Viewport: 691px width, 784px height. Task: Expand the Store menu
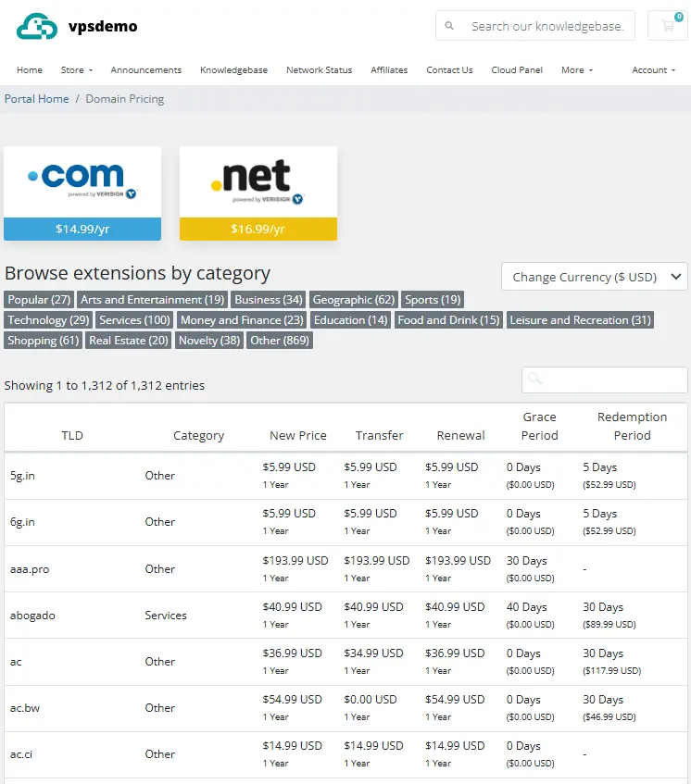76,69
